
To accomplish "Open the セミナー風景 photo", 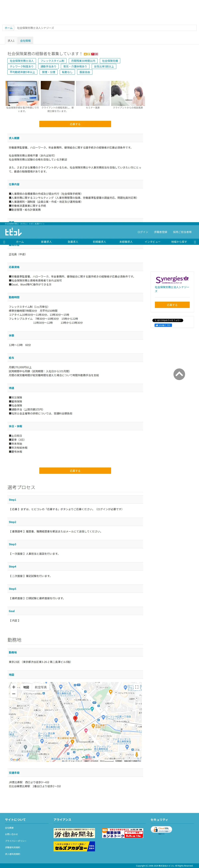I will click(x=93, y=93).
